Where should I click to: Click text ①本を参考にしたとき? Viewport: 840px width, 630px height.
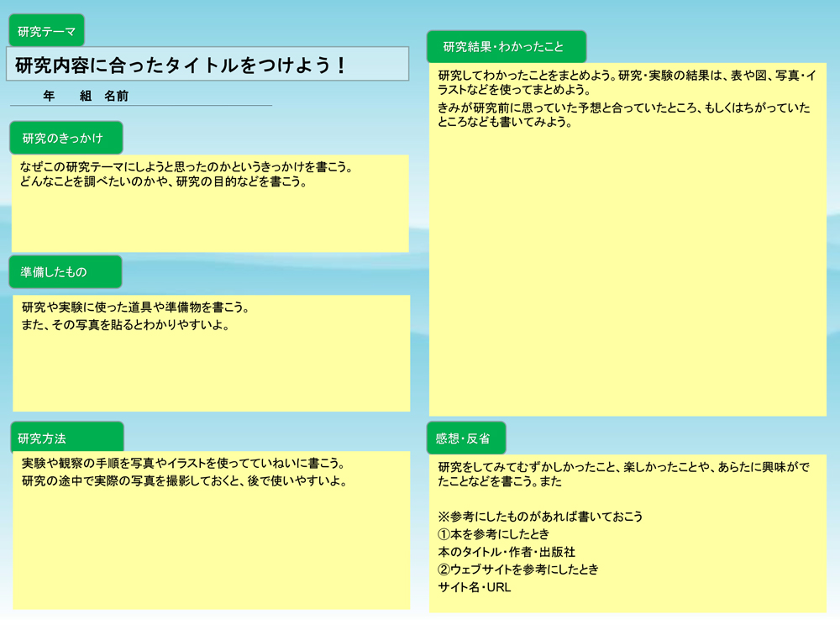tap(493, 534)
